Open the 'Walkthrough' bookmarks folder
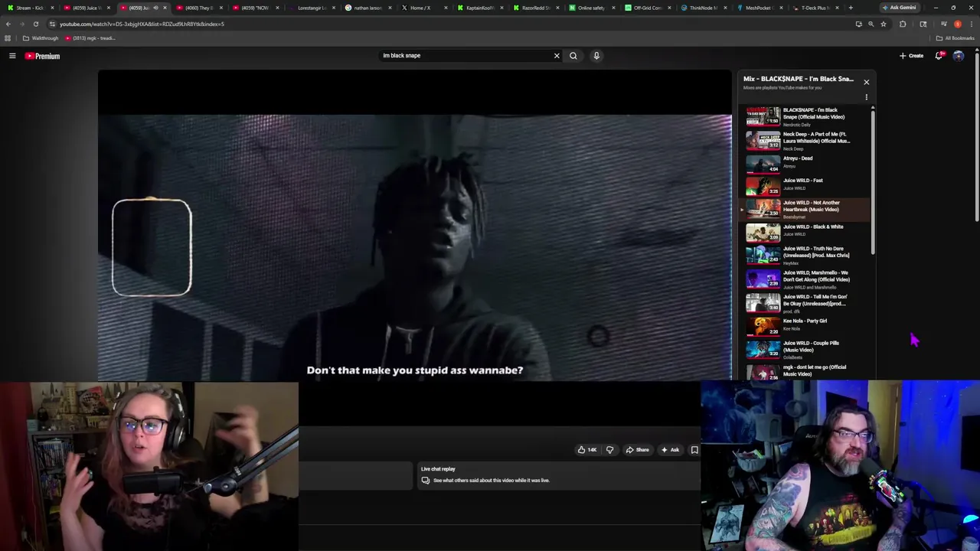Screen dimensions: 980x551 [41, 38]
